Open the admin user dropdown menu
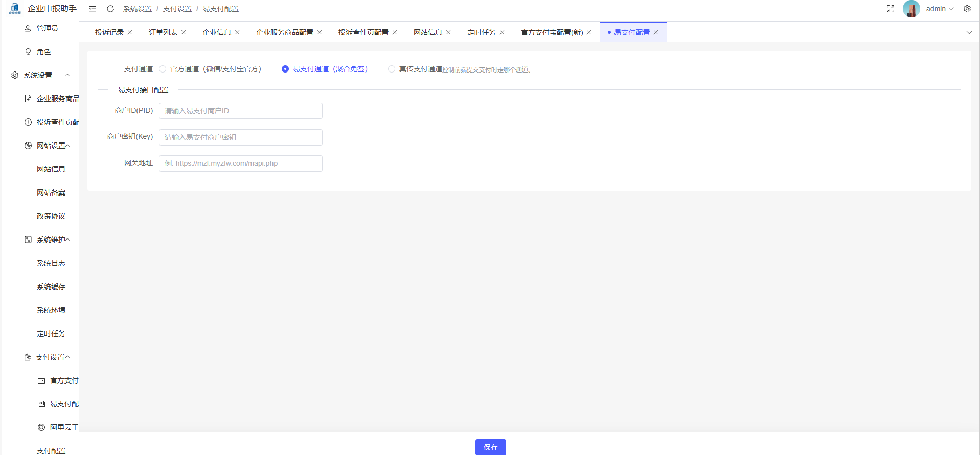The width and height of the screenshot is (980, 455). point(940,9)
